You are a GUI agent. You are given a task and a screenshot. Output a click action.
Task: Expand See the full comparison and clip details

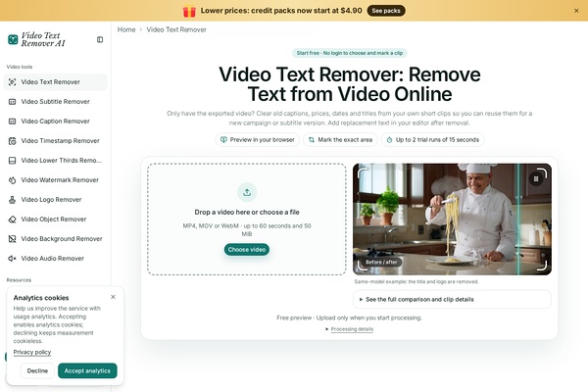pos(452,299)
